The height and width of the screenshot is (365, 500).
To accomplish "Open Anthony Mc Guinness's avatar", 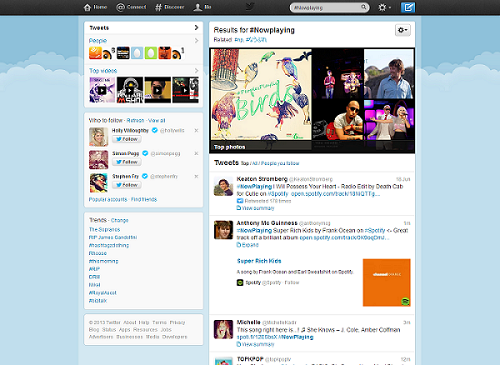I will [223, 230].
